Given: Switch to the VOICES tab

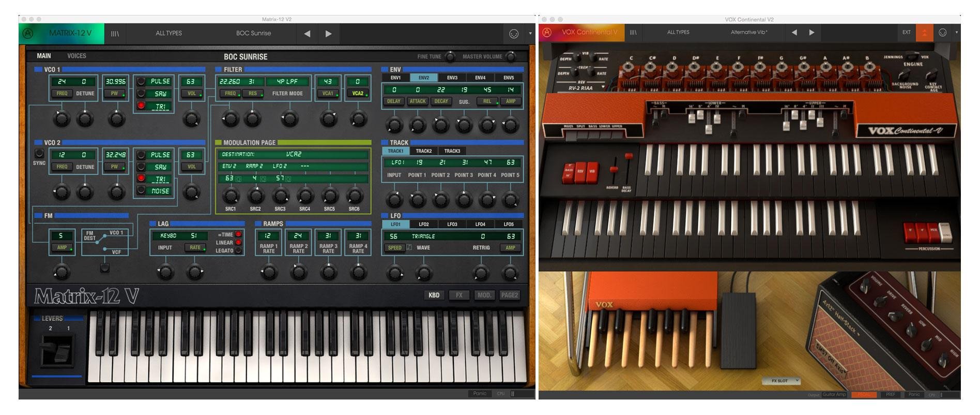Looking at the screenshot, I should click(76, 56).
